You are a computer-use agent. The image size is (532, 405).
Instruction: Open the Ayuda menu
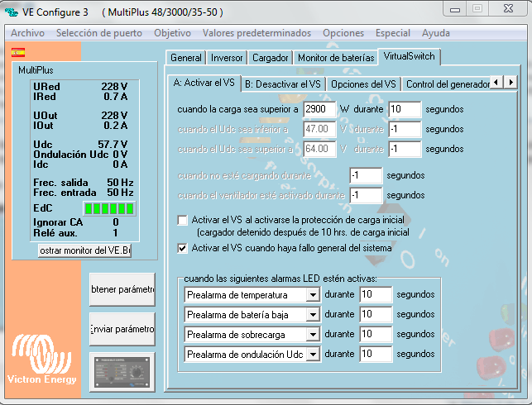pyautogui.click(x=436, y=33)
